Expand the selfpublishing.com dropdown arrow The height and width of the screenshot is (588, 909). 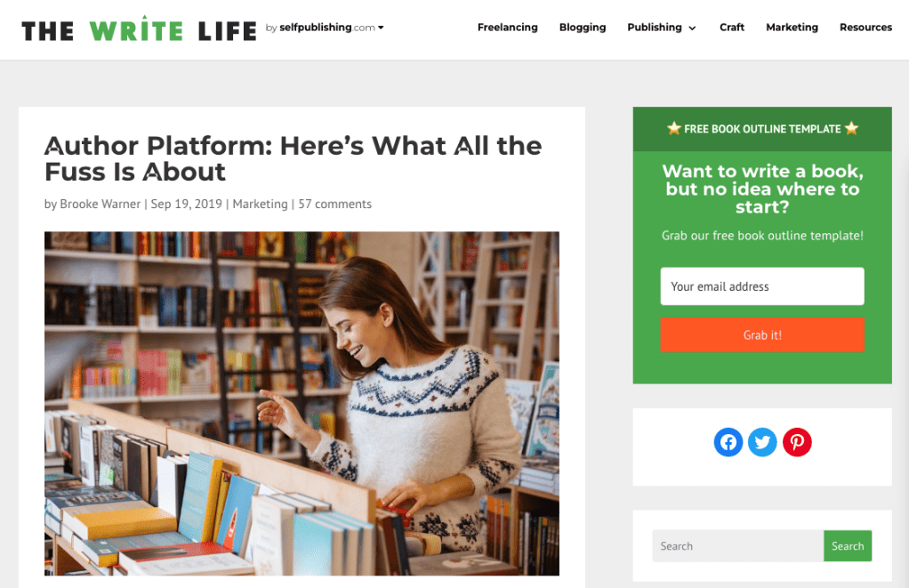coord(381,28)
